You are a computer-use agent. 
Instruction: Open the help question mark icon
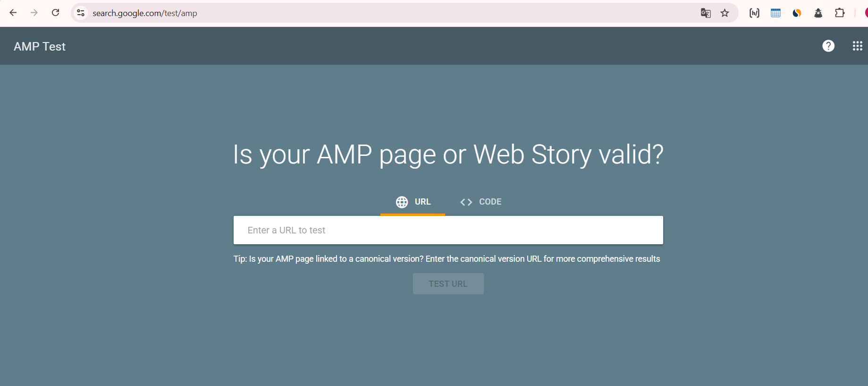point(828,46)
